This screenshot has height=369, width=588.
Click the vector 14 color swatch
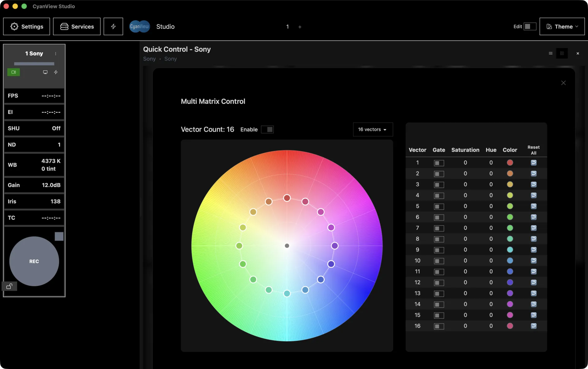click(x=510, y=304)
